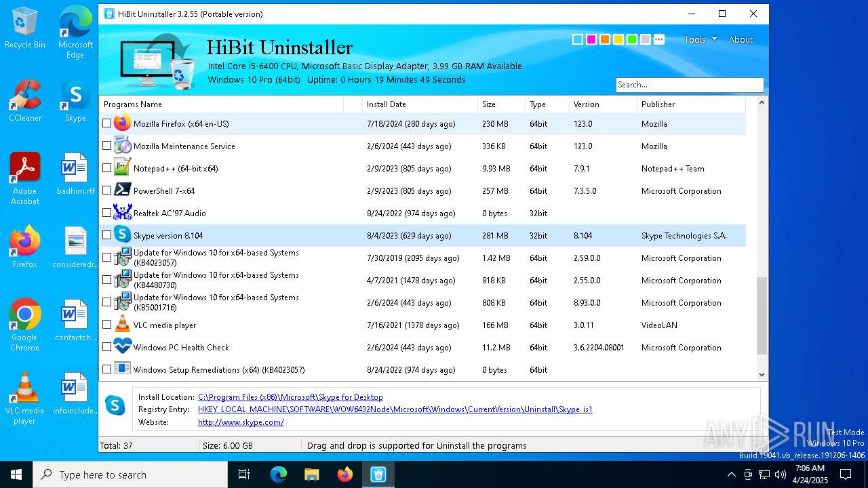Click HiBit Uninstaller taskbar icon

coord(378,474)
